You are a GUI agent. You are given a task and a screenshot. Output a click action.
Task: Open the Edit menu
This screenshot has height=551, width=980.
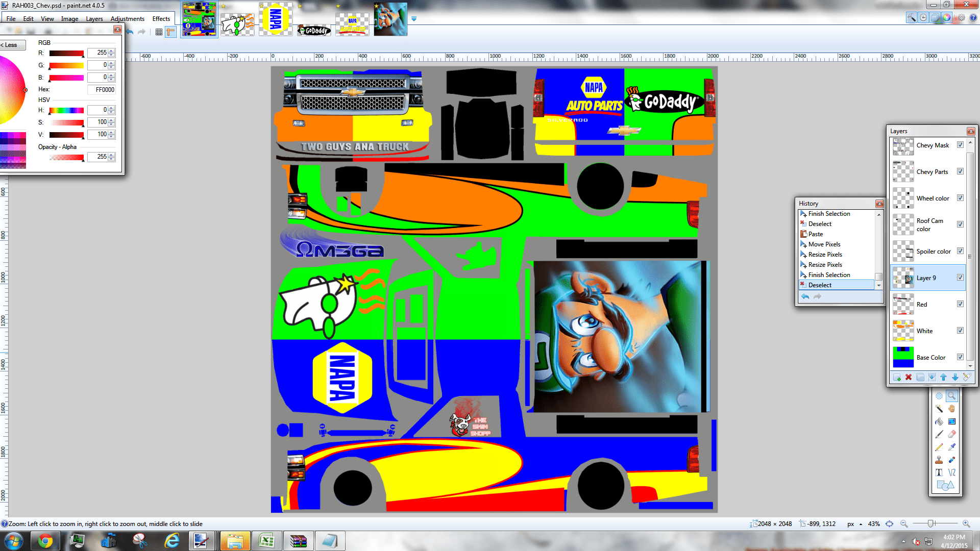[28, 19]
